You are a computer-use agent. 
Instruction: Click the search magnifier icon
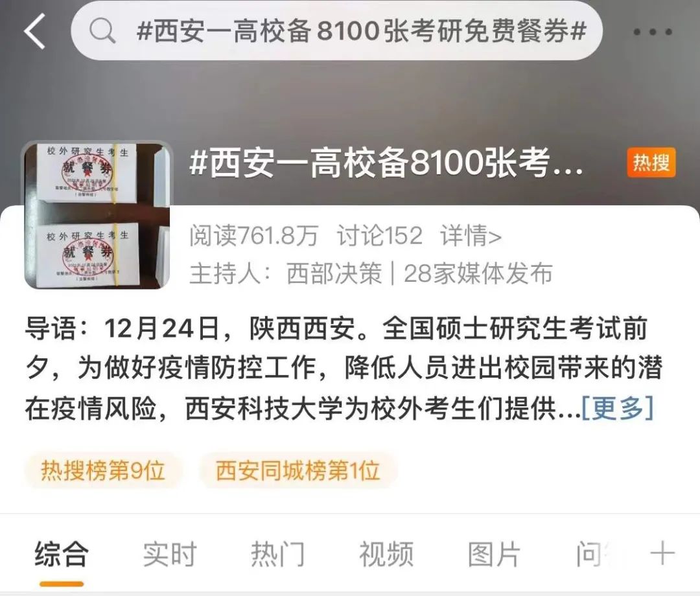[102, 31]
